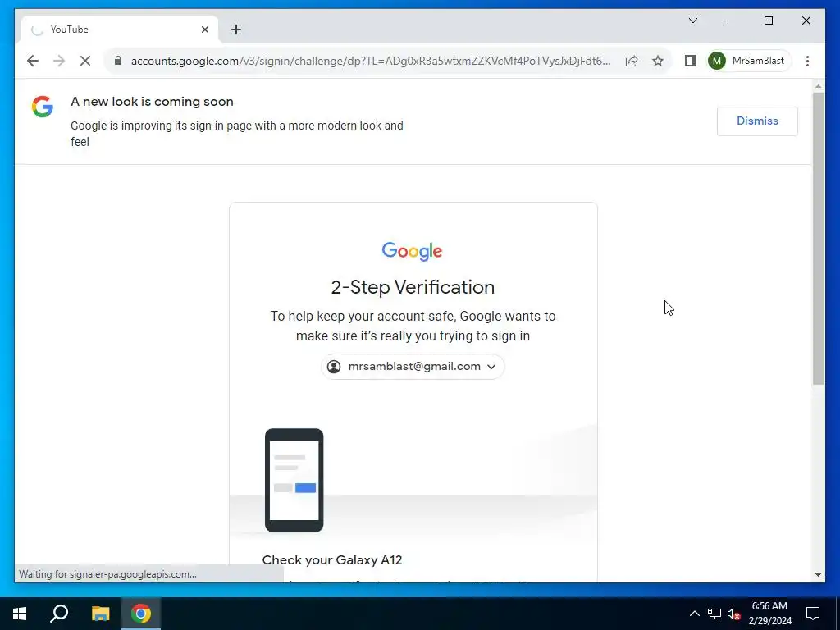
Task: Open a new tab with the plus button
Action: (236, 30)
